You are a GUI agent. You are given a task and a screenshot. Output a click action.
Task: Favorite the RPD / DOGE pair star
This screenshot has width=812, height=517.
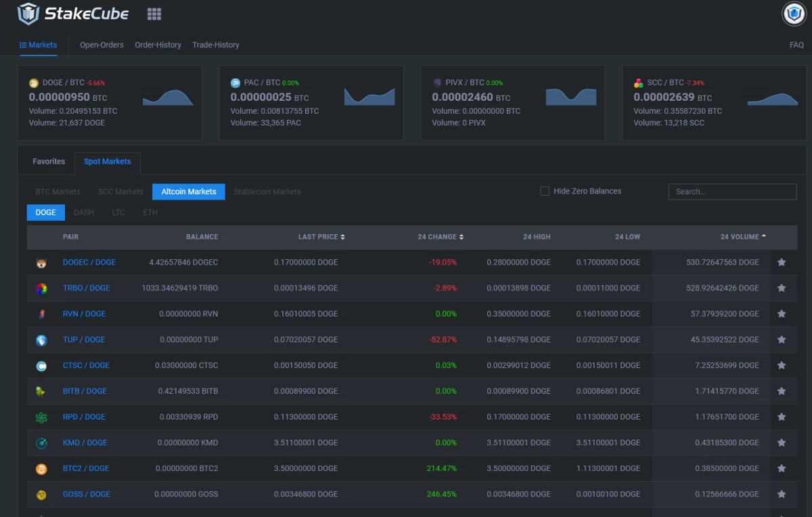coord(782,417)
